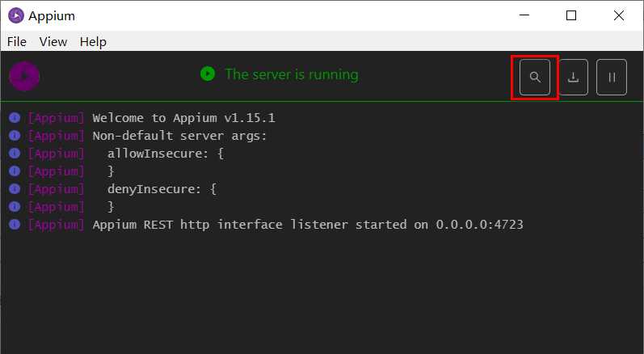The width and height of the screenshot is (644, 354).
Task: Click "The server is running" status text
Action: click(292, 74)
